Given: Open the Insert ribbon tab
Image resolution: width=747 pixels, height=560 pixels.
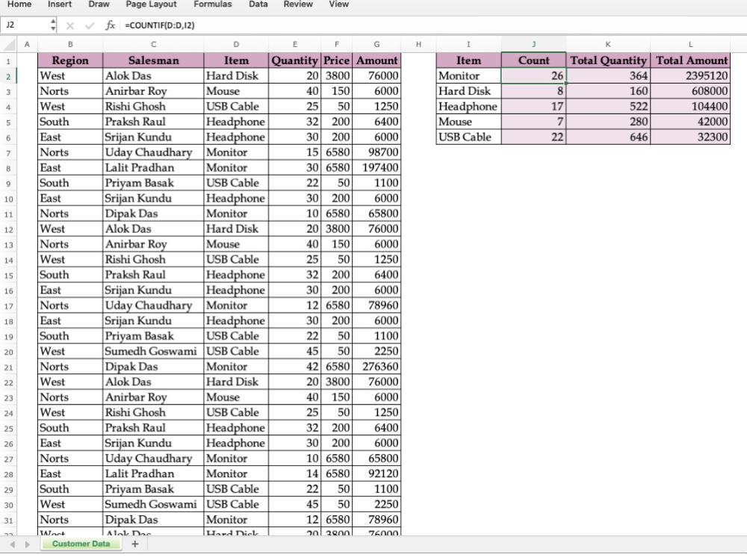Looking at the screenshot, I should 60,4.
